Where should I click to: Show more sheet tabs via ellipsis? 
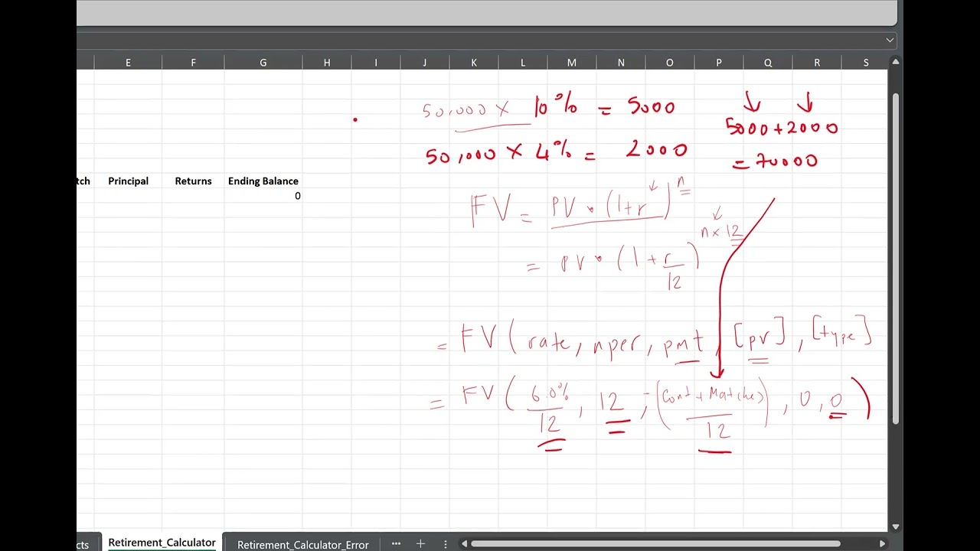[x=396, y=544]
